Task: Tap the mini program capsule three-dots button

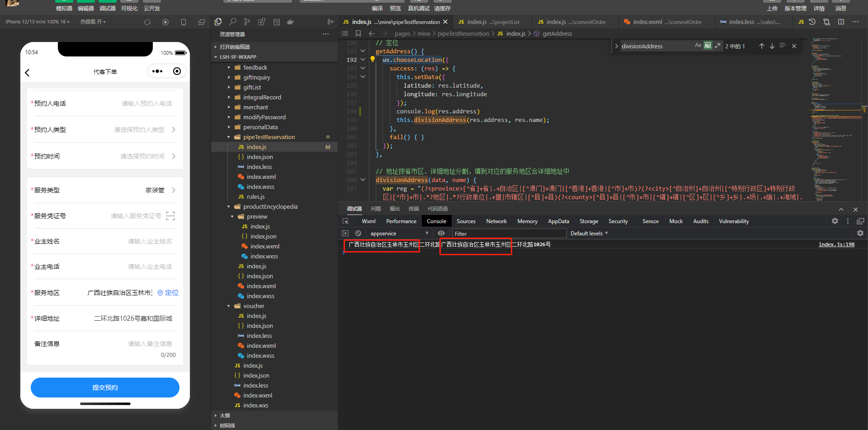Action: [157, 71]
